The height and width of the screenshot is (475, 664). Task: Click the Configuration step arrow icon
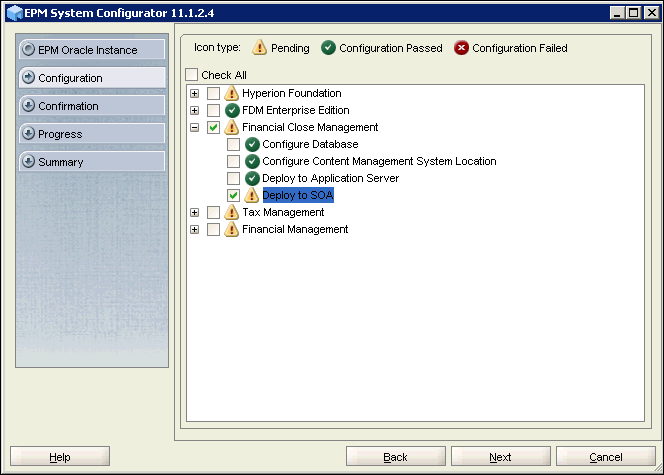tap(28, 77)
